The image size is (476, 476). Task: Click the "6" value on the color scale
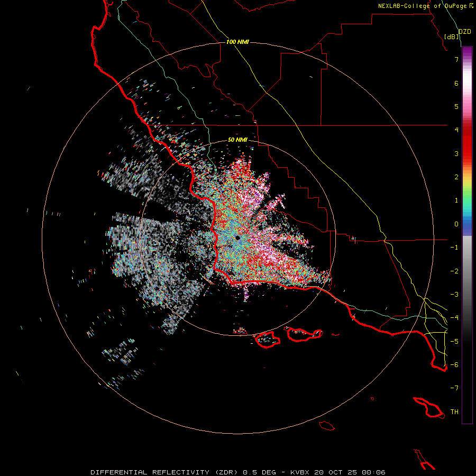point(456,83)
